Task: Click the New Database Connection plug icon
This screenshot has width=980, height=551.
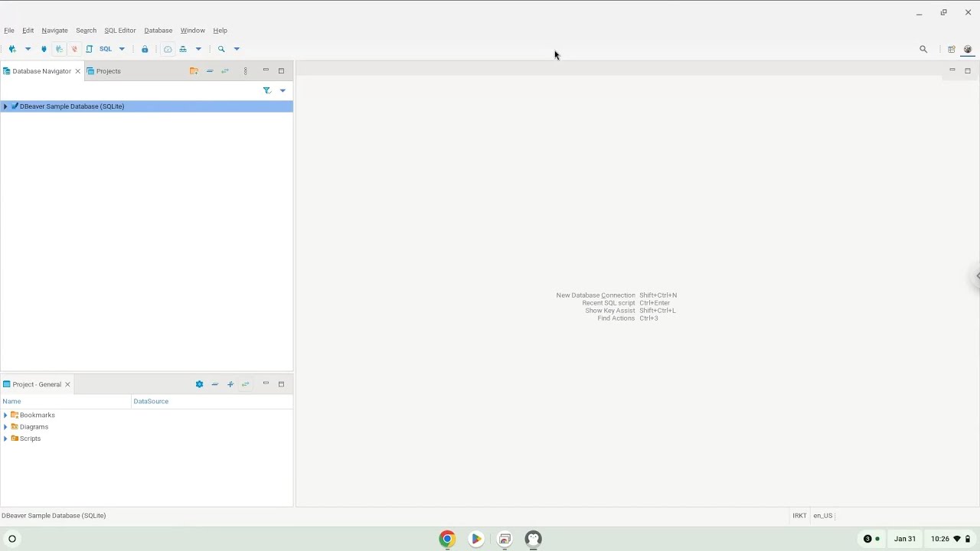Action: coord(12,49)
